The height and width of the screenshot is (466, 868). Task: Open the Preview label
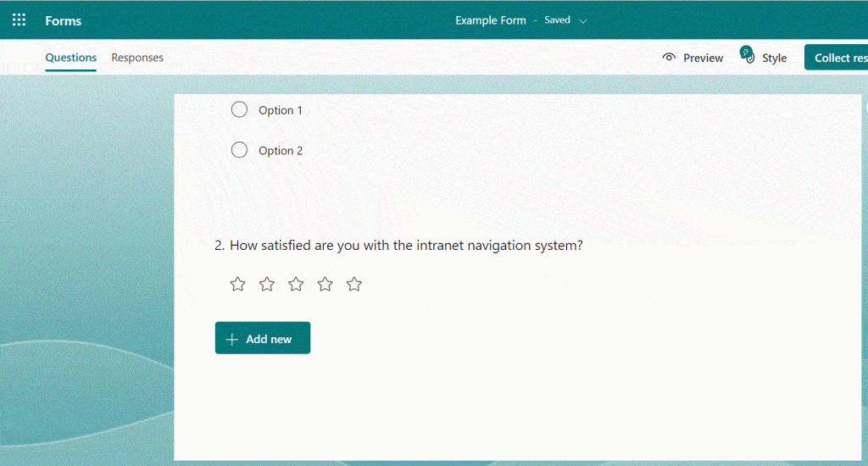point(703,58)
